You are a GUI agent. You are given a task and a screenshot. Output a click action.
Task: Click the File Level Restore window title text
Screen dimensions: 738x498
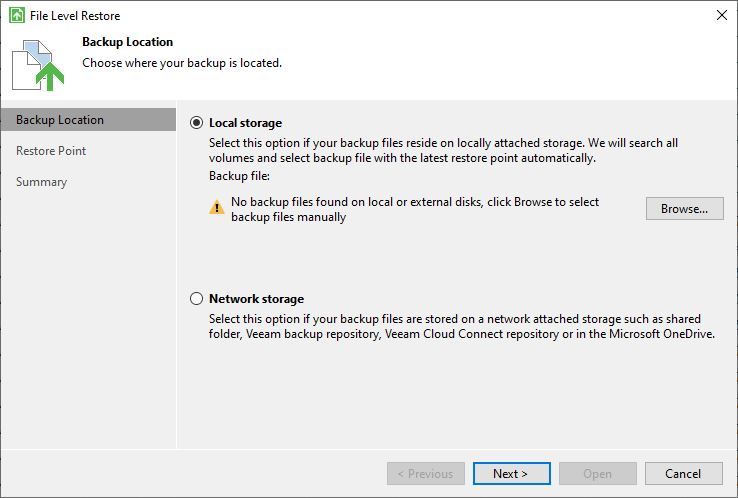point(75,16)
